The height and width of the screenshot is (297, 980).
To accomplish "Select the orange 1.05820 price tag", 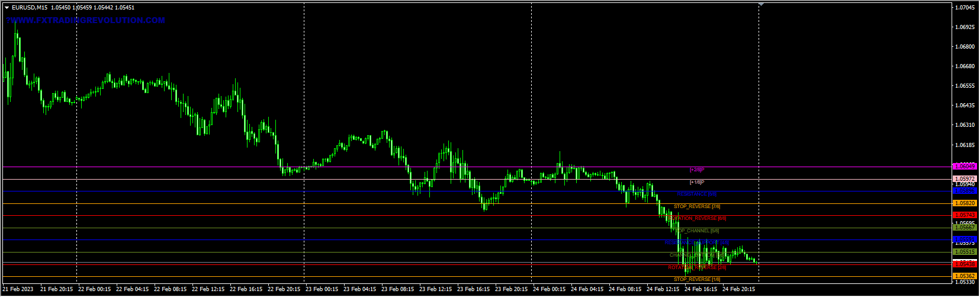I will pos(965,203).
